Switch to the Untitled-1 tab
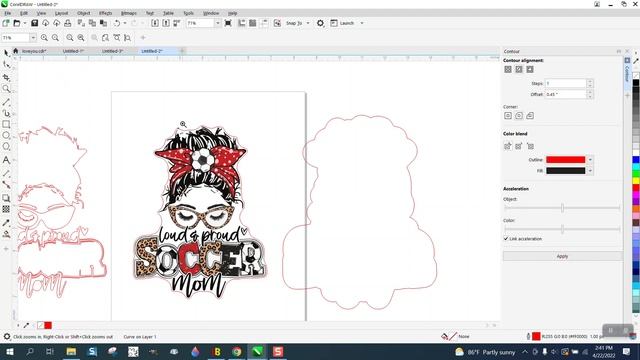 click(x=73, y=51)
